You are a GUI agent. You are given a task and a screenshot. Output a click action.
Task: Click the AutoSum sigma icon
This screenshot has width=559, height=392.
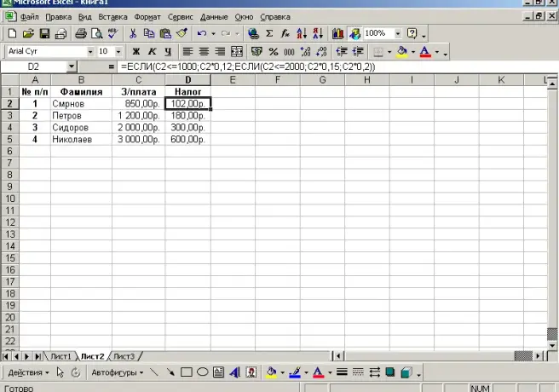(x=270, y=33)
